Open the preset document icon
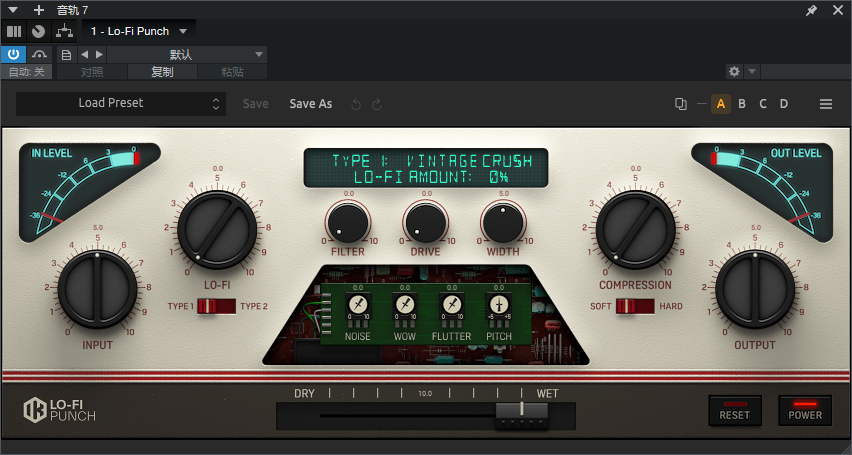The width and height of the screenshot is (852, 455). coord(66,54)
